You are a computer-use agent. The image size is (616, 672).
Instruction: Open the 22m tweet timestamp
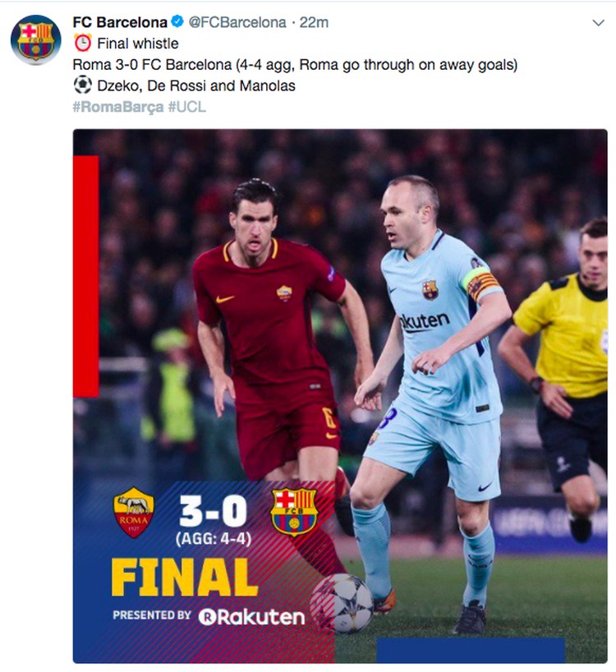[314, 22]
